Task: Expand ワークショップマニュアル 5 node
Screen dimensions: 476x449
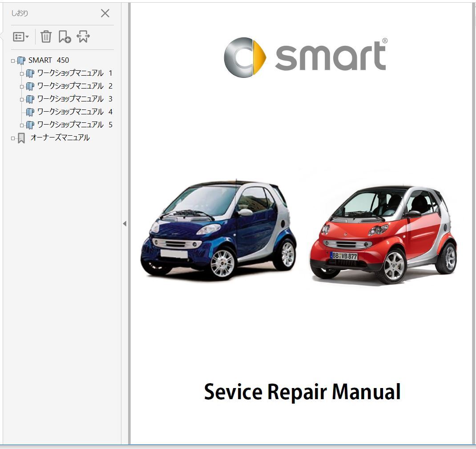Action: click(21, 125)
